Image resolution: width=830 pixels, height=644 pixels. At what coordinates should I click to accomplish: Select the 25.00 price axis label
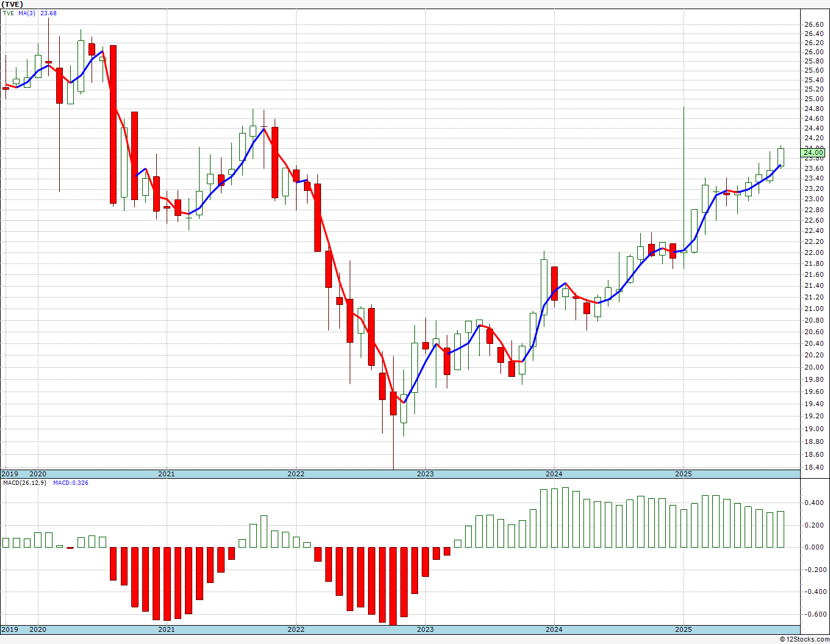click(x=814, y=99)
